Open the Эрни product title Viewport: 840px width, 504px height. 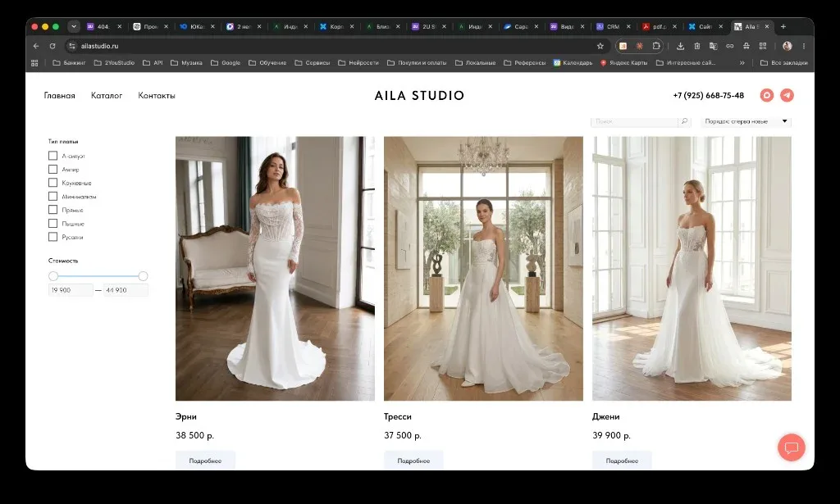point(186,416)
